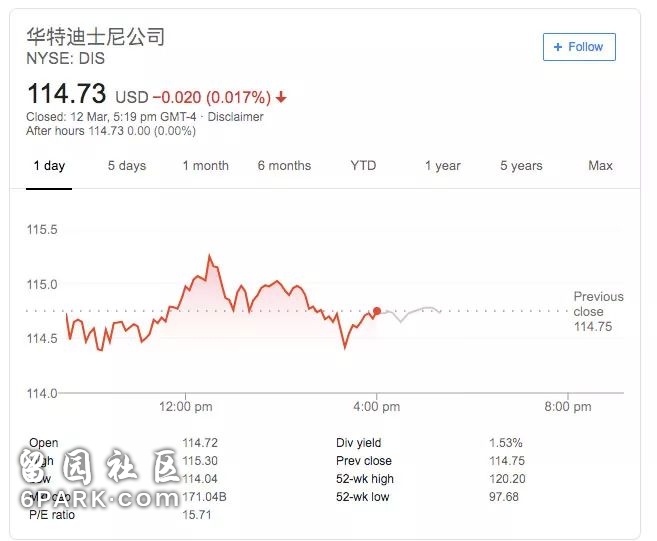Image resolution: width=657 pixels, height=541 pixels.
Task: Select the YTD tab
Action: point(363,166)
